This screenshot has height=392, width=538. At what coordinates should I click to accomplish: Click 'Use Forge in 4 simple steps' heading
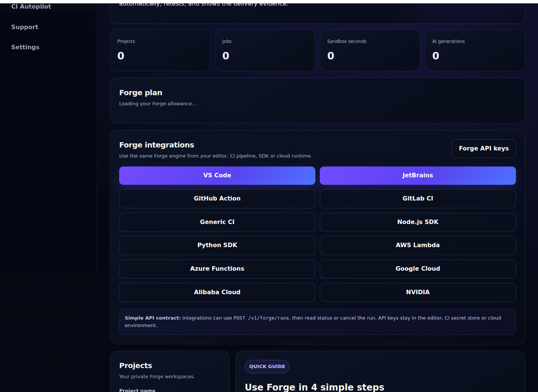coord(315,387)
